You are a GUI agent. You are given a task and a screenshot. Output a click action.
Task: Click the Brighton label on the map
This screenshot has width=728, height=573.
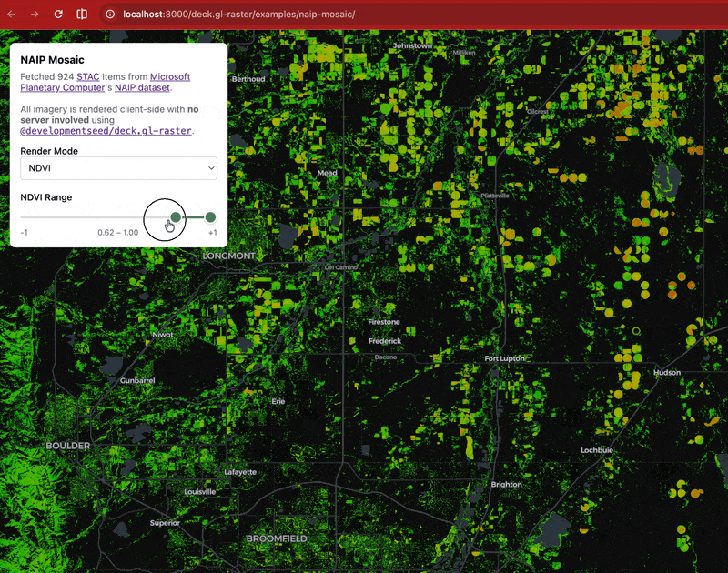coord(506,485)
